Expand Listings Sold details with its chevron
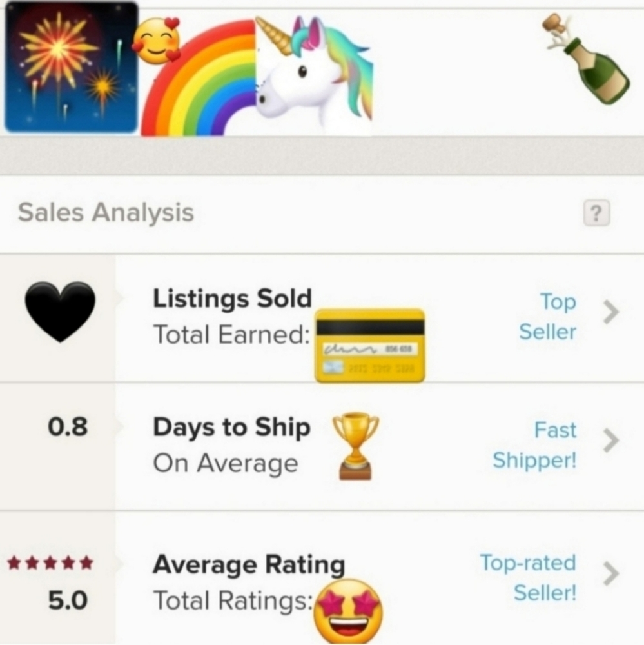 coord(611,312)
